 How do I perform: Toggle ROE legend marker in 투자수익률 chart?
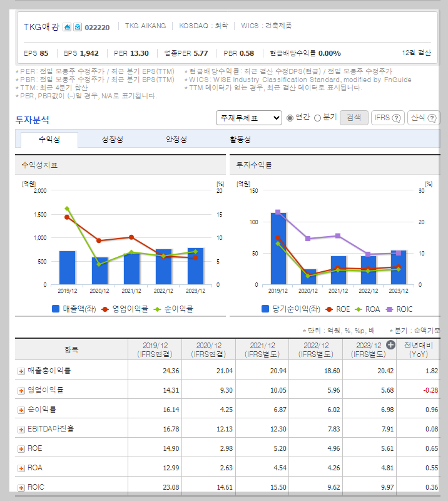pos(329,309)
